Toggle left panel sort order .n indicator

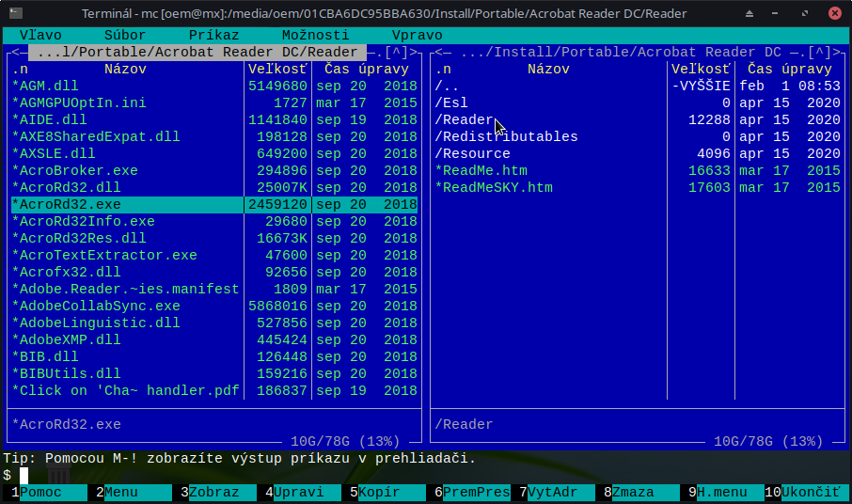20,69
